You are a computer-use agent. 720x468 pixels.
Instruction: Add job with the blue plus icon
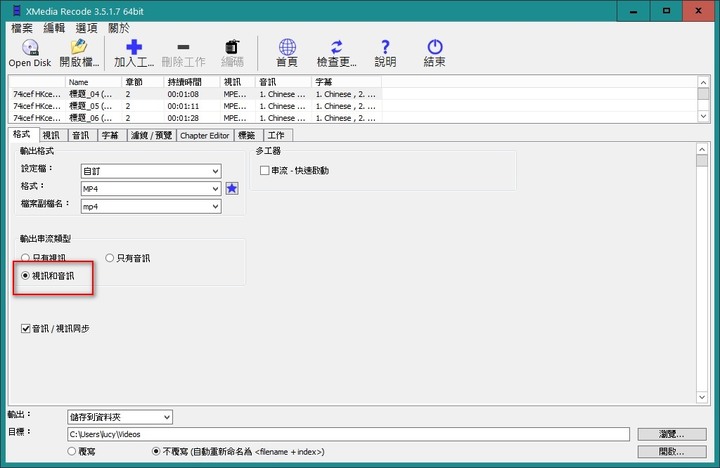pyautogui.click(x=134, y=47)
